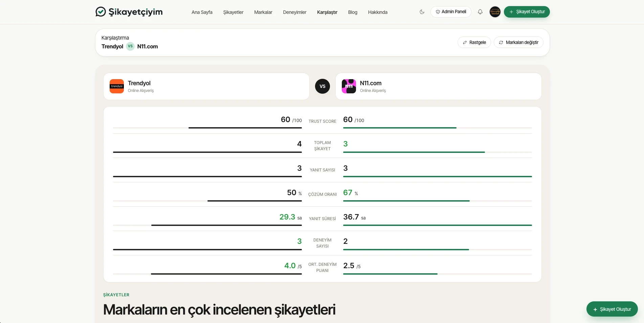Open the Blog link

(353, 12)
